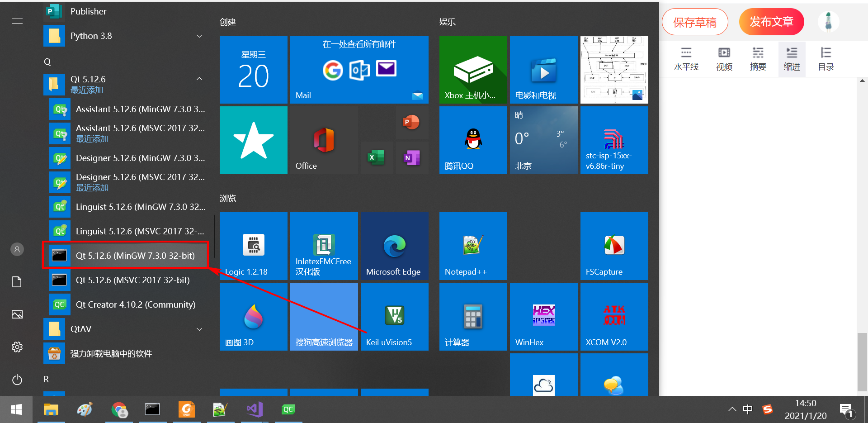Open Chrome from taskbar

coord(119,409)
